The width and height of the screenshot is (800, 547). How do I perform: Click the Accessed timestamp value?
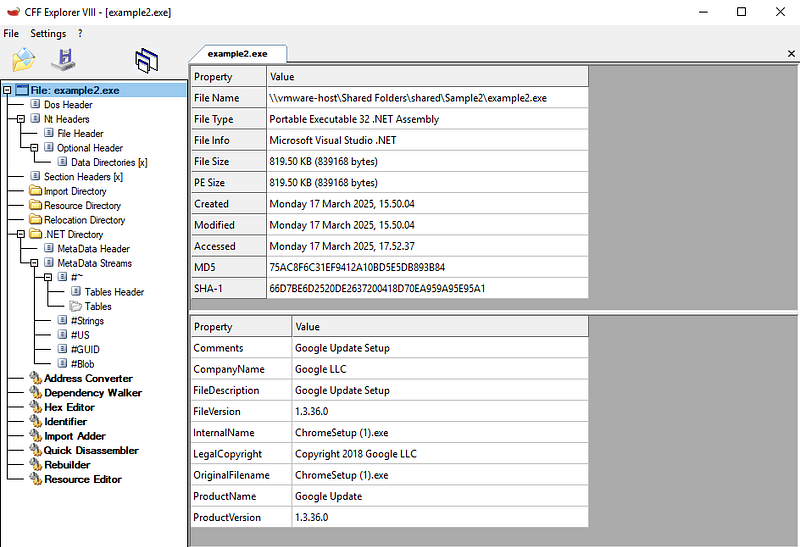(x=342, y=246)
